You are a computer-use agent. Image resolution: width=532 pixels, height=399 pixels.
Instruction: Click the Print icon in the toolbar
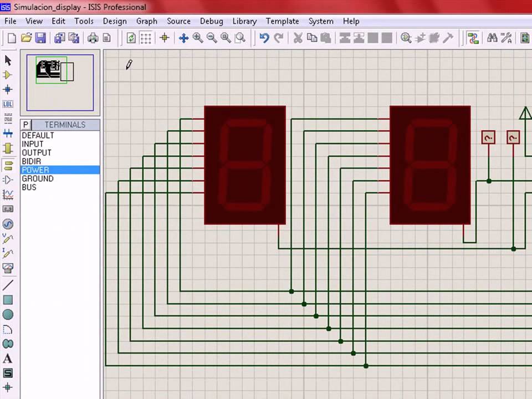[93, 38]
